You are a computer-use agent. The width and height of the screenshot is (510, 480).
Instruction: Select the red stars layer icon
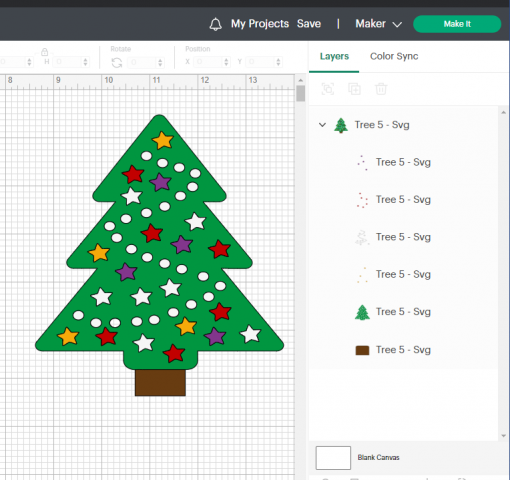tap(362, 200)
